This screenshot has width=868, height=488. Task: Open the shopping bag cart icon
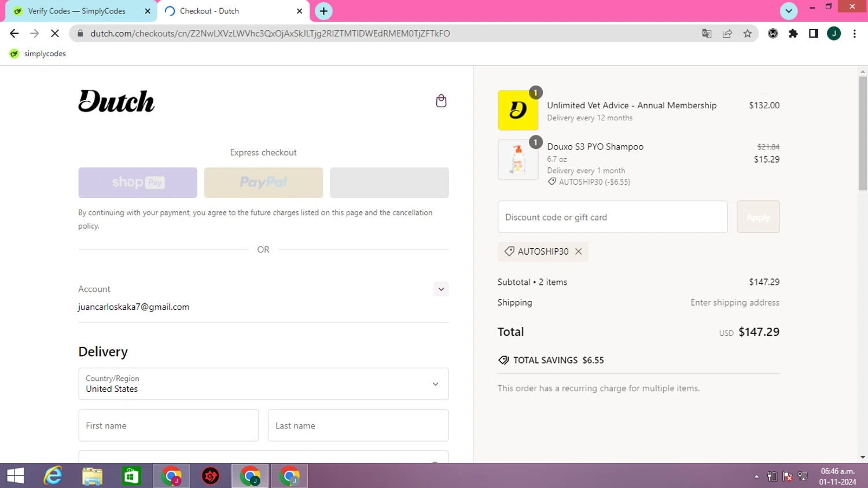[x=441, y=101]
